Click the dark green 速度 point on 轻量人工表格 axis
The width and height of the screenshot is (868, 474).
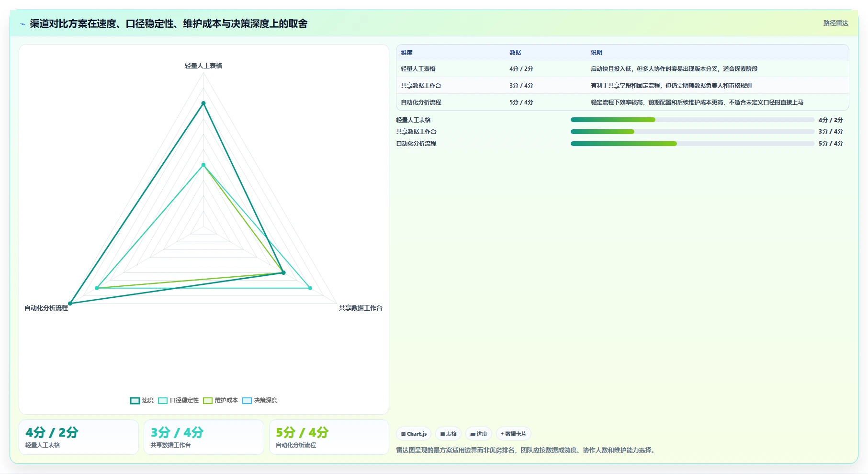tap(203, 103)
